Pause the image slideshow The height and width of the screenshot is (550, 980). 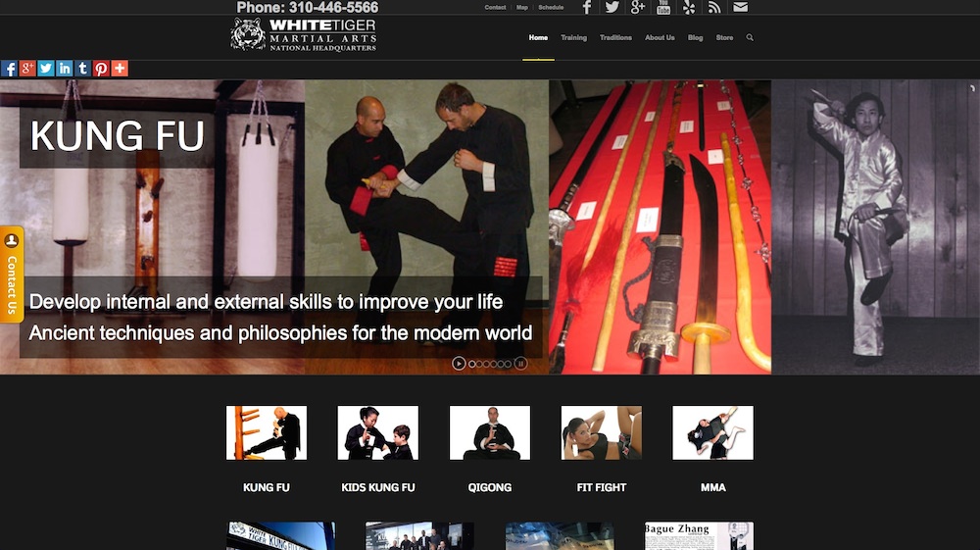[x=520, y=364]
